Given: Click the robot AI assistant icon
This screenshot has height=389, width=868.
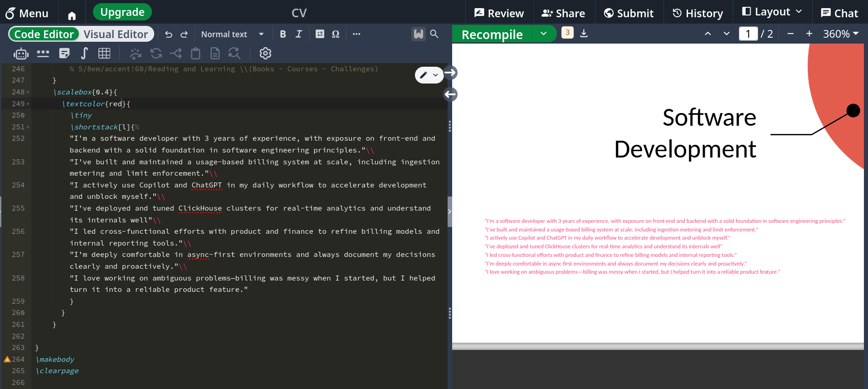Looking at the screenshot, I should coord(21,54).
